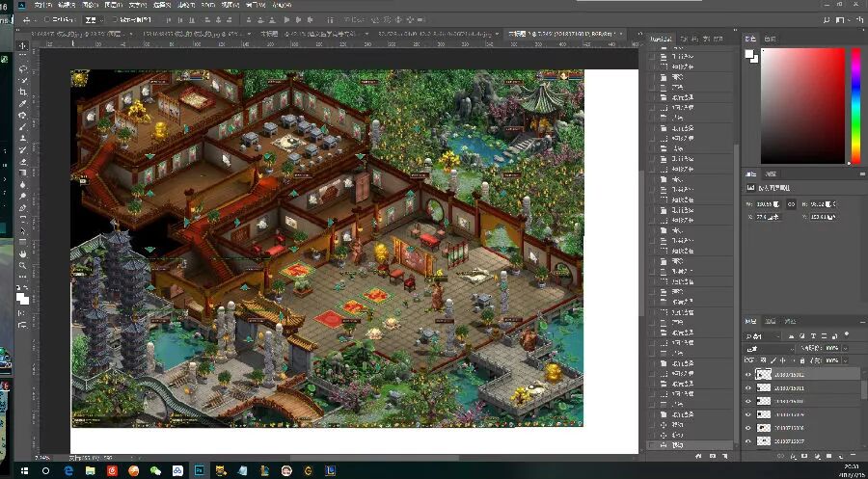Image resolution: width=868 pixels, height=479 pixels.
Task: Open Microsoft Edge from the taskbar
Action: pyautogui.click(x=68, y=470)
